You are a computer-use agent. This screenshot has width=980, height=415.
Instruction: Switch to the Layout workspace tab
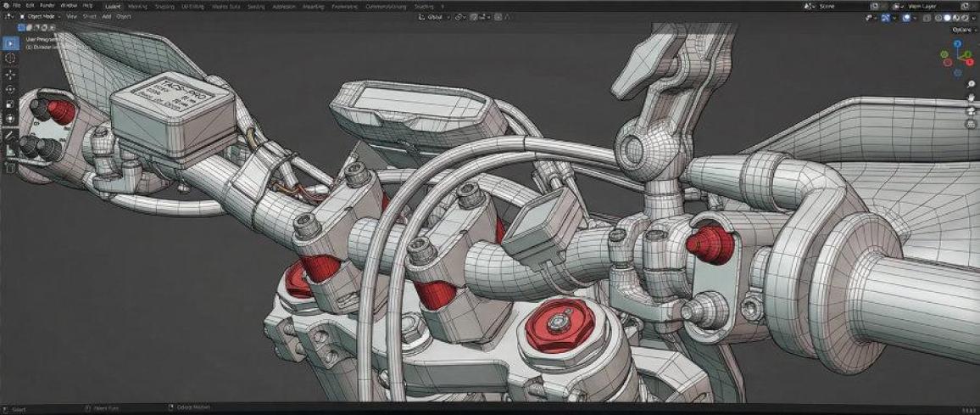pos(112,5)
